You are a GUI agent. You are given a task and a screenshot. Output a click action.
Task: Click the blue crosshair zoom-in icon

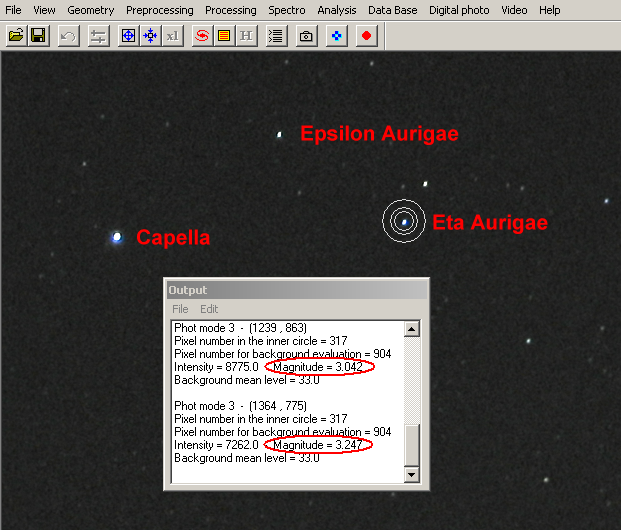(x=128, y=36)
